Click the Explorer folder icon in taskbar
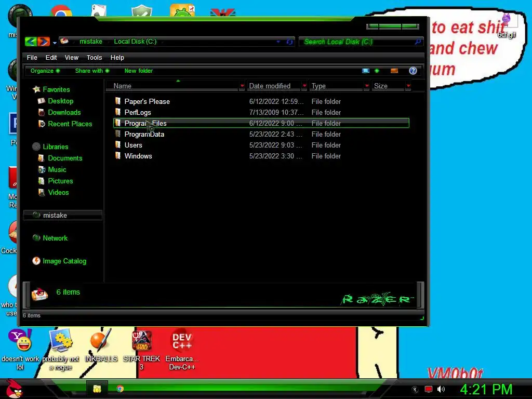The width and height of the screenshot is (532, 399). point(97,389)
